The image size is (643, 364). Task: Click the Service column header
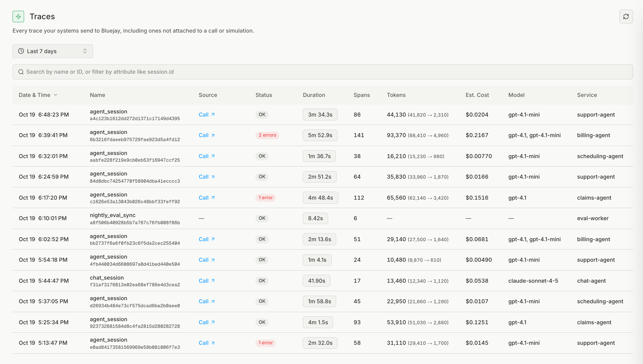(587, 95)
